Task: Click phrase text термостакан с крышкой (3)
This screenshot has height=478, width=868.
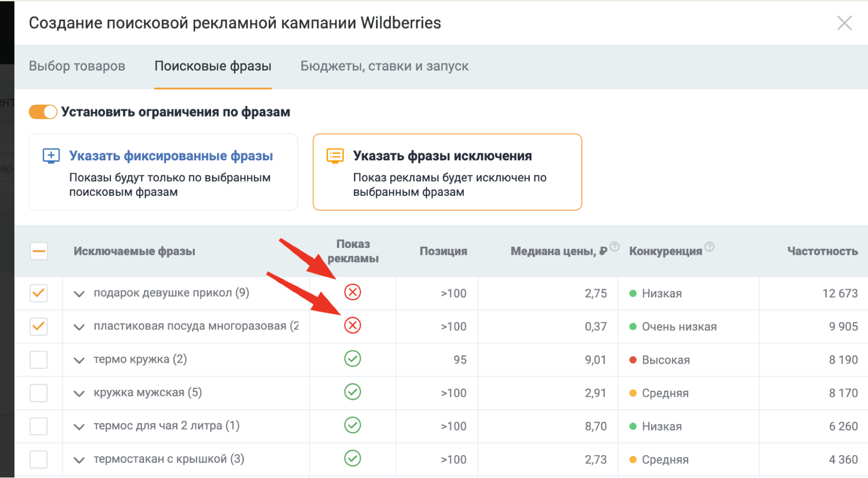Action: [x=169, y=458]
